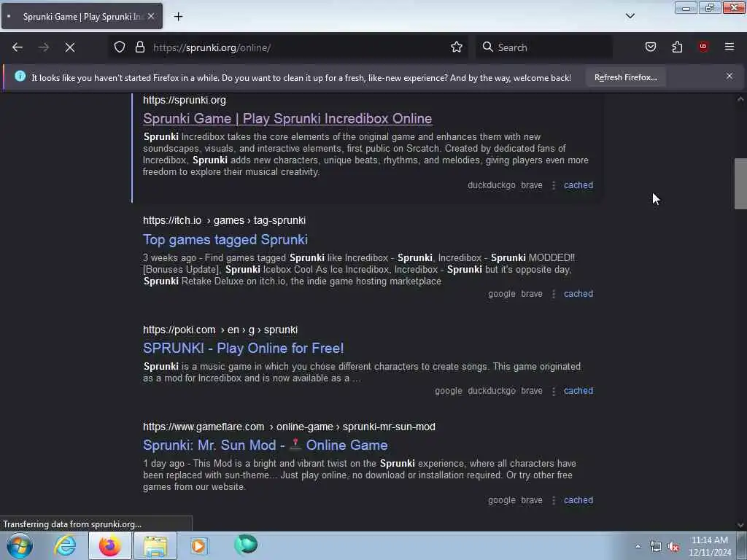This screenshot has width=747, height=560.
Task: Open the muted volume tray icon
Action: click(x=673, y=546)
